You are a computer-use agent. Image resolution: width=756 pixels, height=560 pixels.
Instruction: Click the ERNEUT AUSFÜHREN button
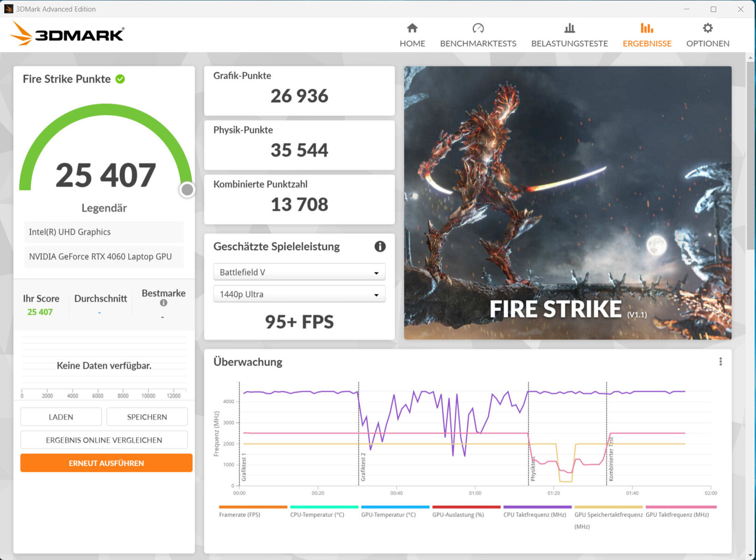106,463
